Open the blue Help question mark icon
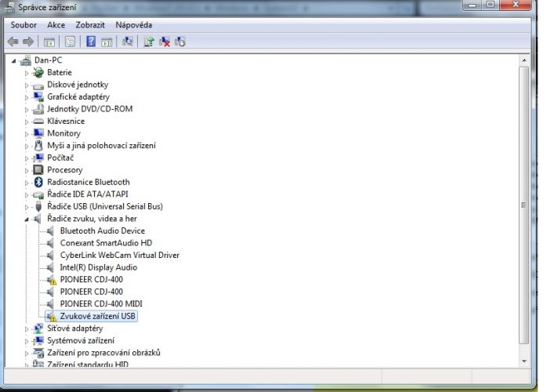 tap(91, 42)
